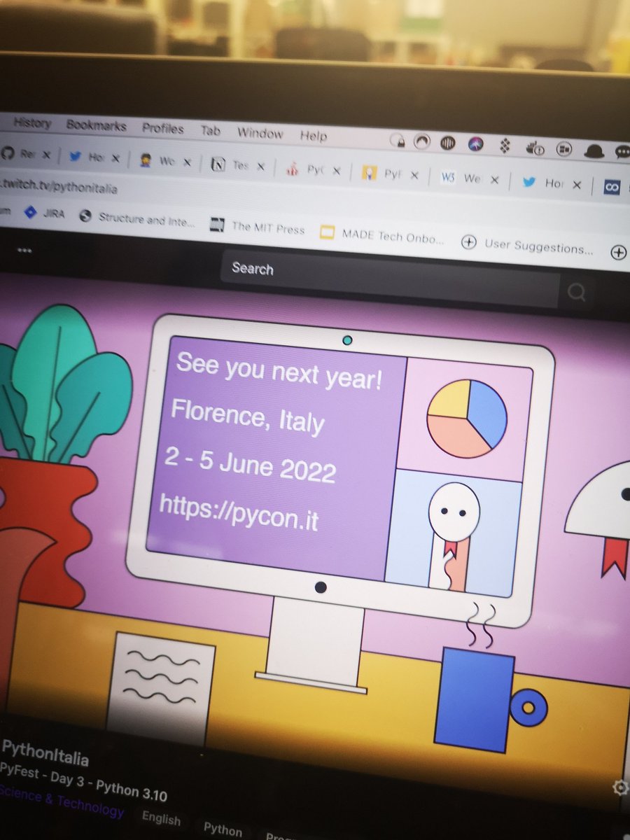
Task: Click the round pill-shaped menu bar icon
Action: [x=564, y=149]
